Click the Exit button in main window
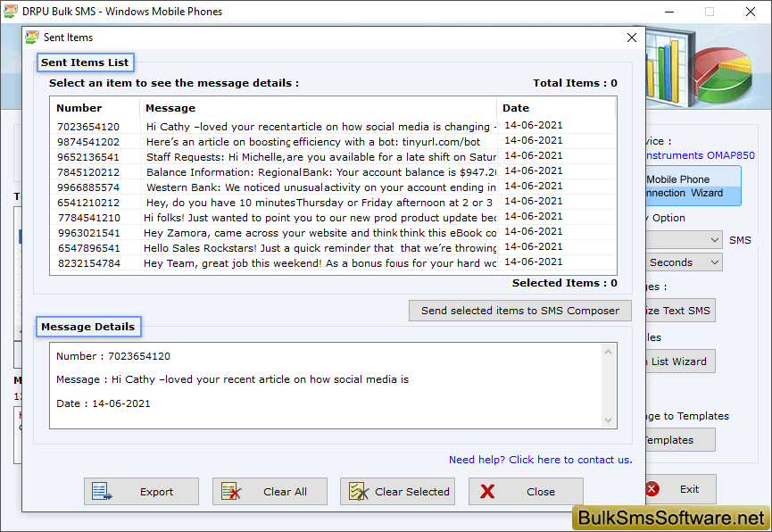This screenshot has height=532, width=772. click(x=680, y=489)
